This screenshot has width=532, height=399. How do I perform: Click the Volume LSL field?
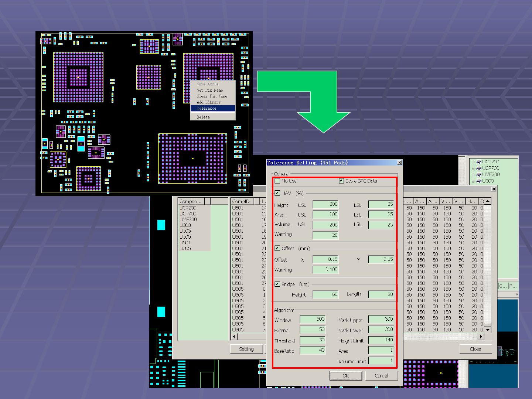381,225
